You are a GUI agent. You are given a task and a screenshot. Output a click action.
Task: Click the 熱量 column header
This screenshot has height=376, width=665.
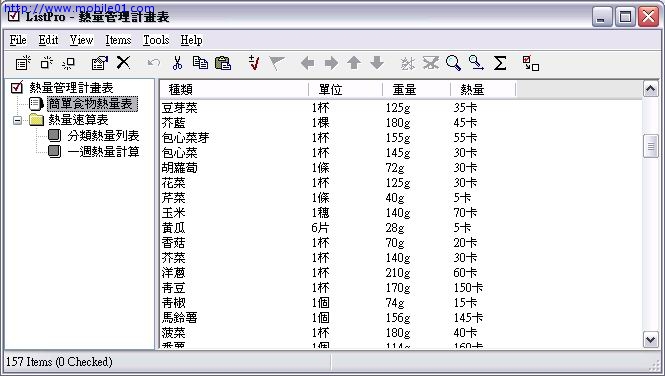[x=483, y=89]
